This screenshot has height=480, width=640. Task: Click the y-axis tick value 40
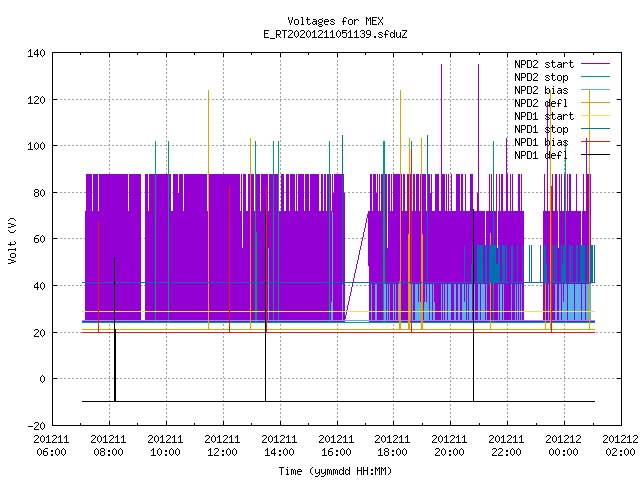click(x=39, y=286)
